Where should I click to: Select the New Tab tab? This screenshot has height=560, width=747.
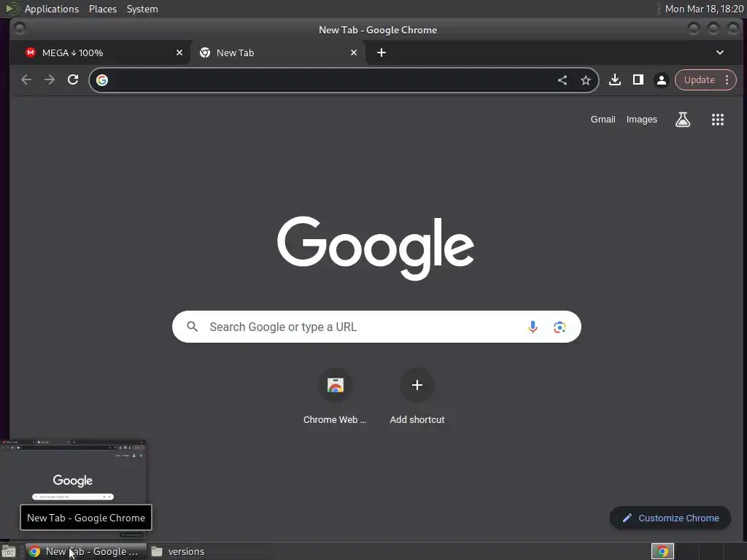point(278,52)
